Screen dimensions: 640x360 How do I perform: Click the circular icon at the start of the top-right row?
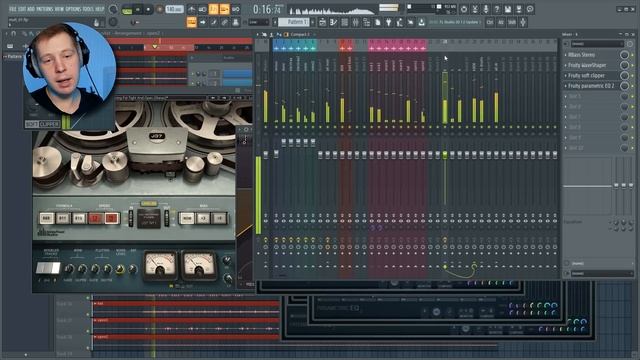[x=464, y=9]
